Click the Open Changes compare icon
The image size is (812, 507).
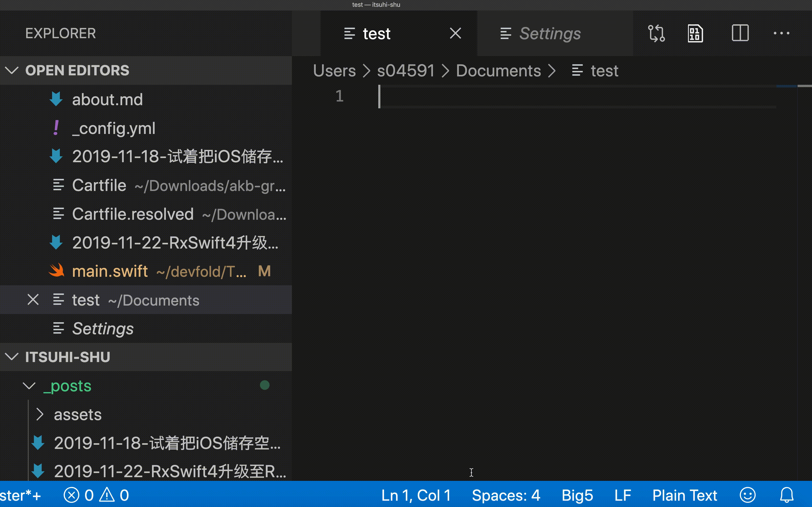point(656,33)
